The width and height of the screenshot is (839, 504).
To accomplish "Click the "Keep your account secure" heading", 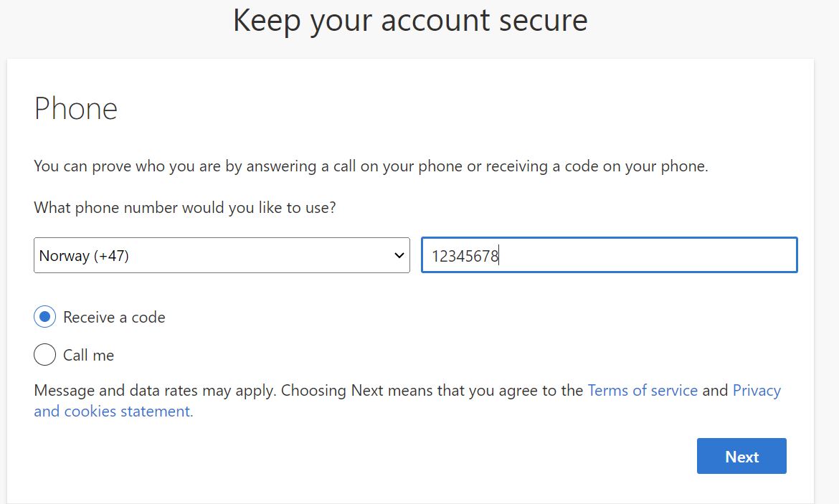I will point(410,20).
